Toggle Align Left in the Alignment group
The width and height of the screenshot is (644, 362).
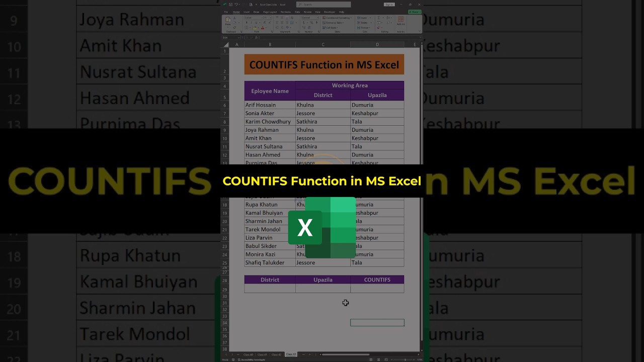point(277,23)
